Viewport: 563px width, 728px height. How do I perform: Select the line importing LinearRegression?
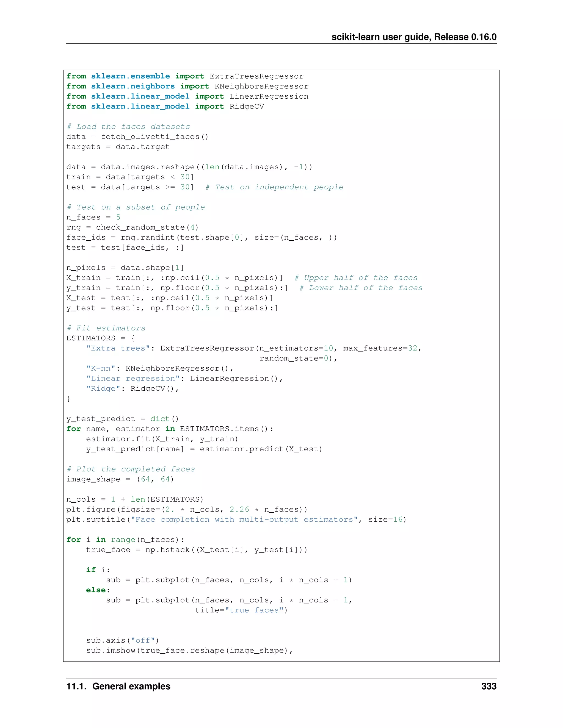187,96
